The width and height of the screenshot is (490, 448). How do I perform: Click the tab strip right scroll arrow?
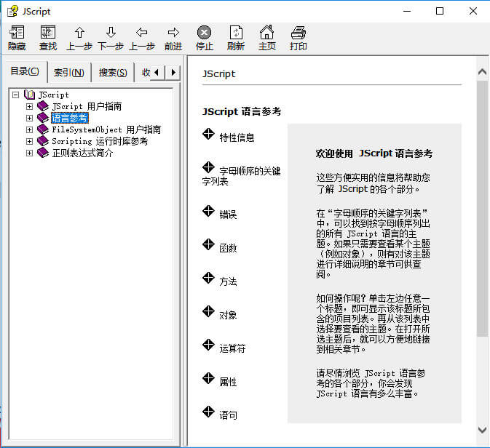pos(173,73)
